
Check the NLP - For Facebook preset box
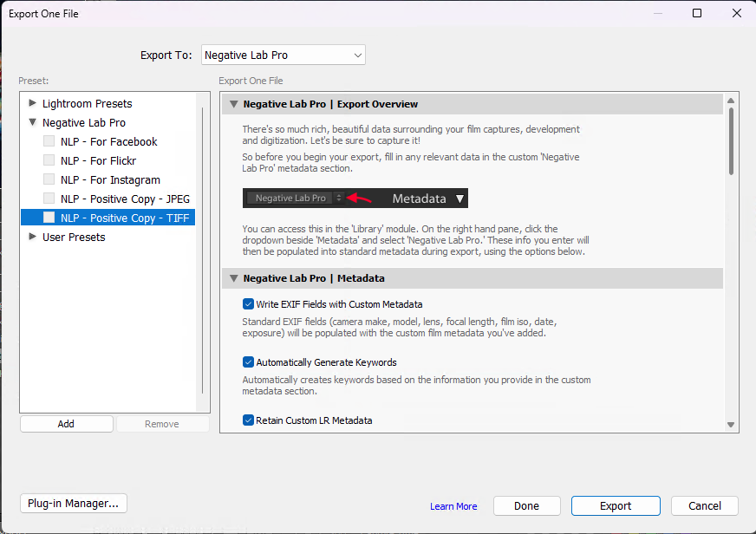pyautogui.click(x=49, y=142)
